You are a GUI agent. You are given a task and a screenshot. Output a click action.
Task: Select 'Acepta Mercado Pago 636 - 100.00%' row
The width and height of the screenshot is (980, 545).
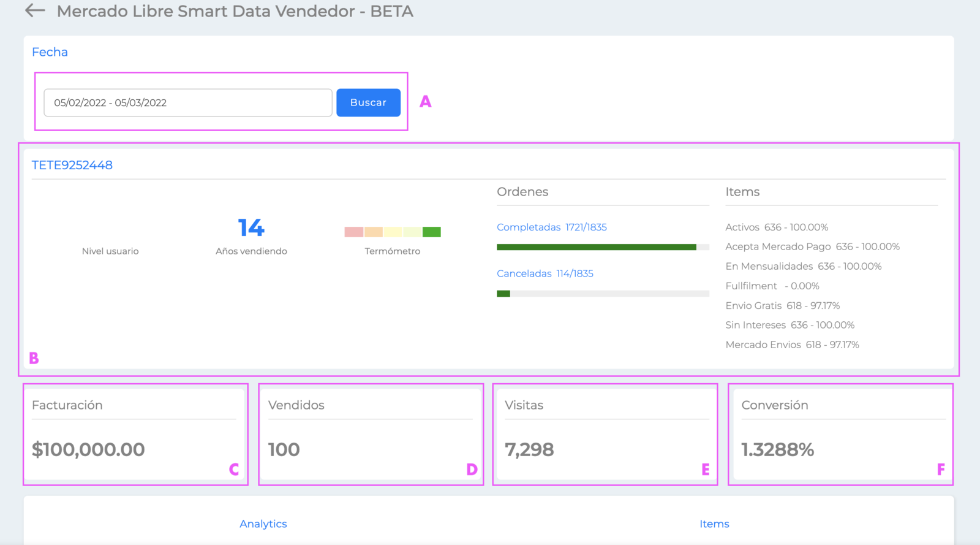[813, 246]
